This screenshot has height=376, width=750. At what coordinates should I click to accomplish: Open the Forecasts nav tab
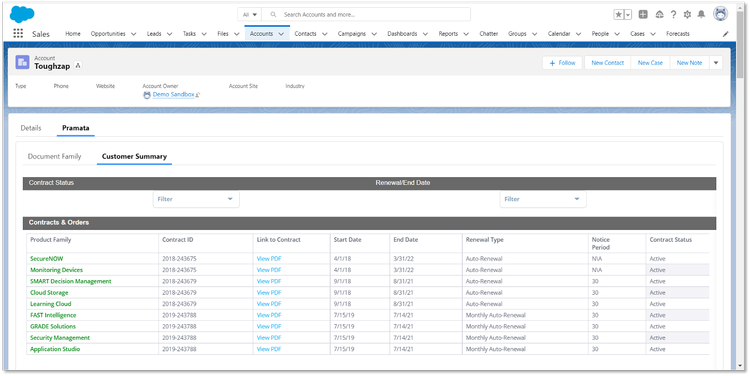[678, 34]
